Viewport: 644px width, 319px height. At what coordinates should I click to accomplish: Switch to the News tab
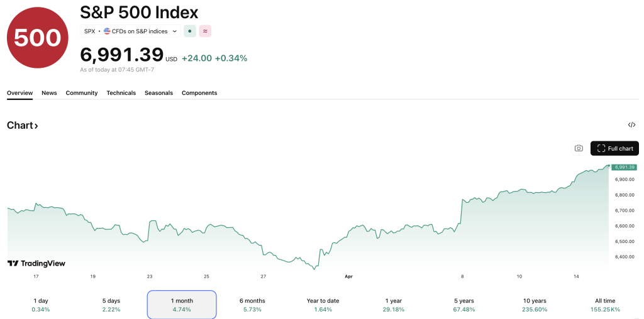pyautogui.click(x=49, y=93)
